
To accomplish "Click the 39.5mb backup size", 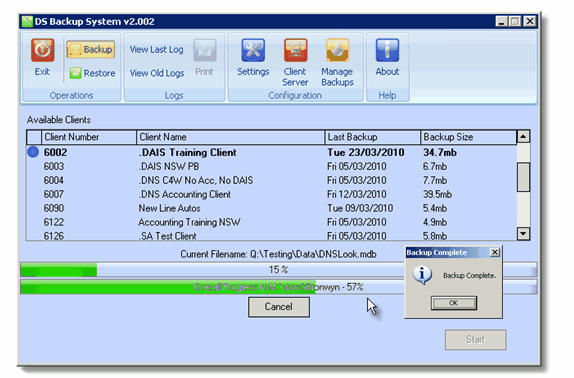I will coord(437,194).
